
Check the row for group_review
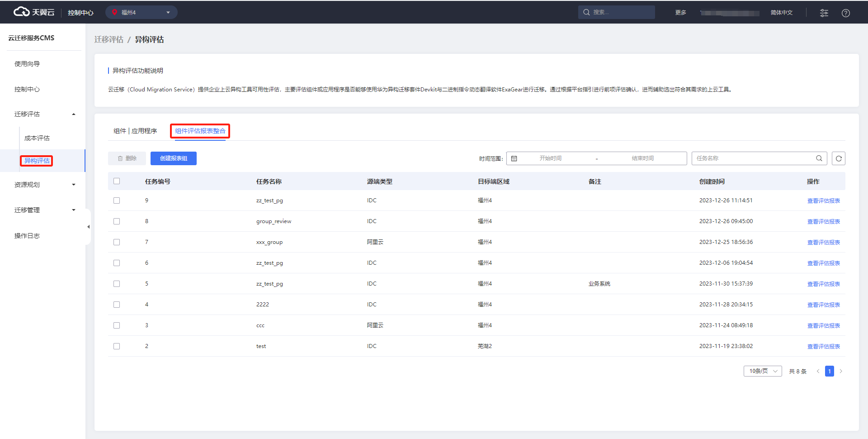pyautogui.click(x=117, y=221)
